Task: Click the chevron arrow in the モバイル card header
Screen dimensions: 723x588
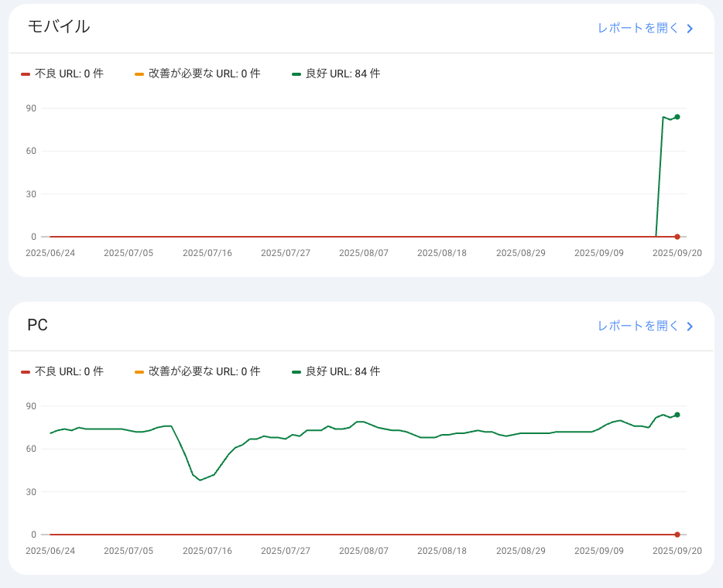Action: pyautogui.click(x=690, y=29)
